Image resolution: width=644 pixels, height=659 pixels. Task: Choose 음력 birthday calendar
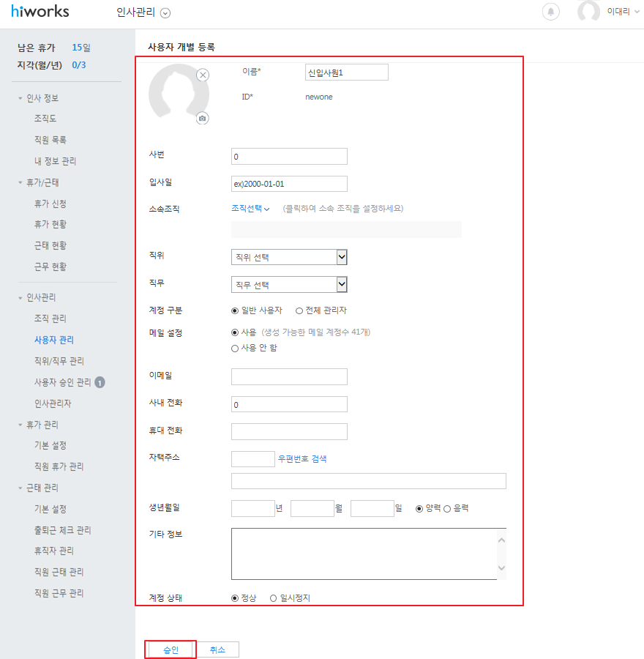[x=447, y=509]
